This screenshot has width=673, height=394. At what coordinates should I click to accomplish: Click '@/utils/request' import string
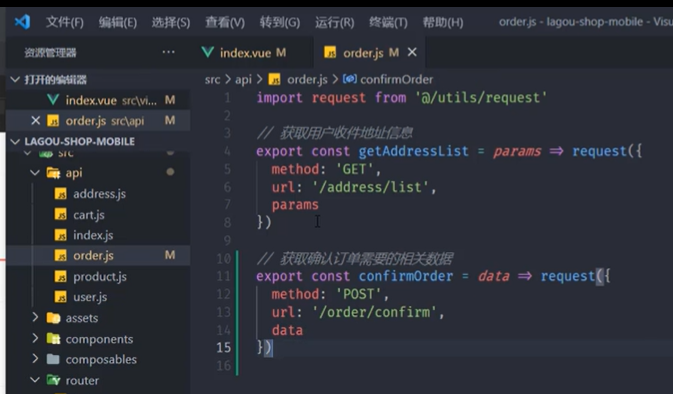(481, 98)
